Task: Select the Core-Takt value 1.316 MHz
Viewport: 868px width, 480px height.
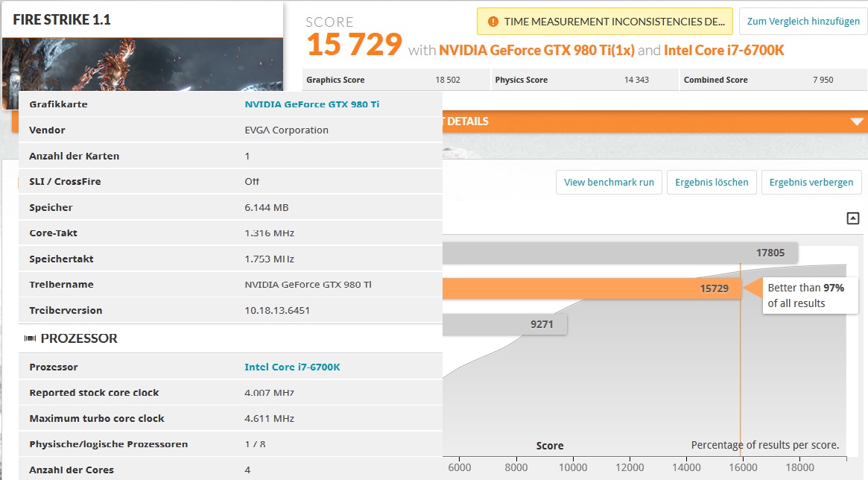Action: point(269,233)
